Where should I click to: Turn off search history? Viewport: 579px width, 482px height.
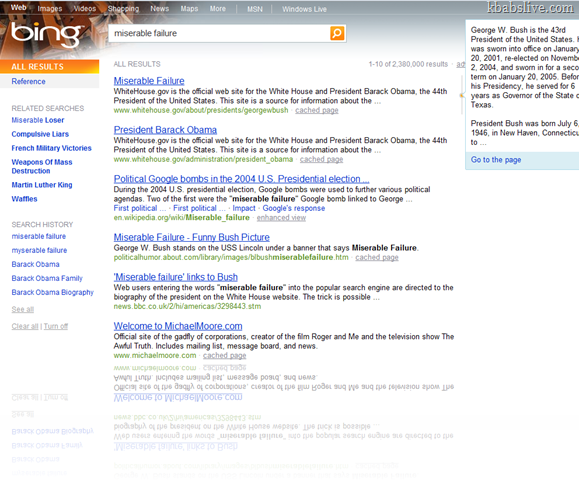point(56,326)
